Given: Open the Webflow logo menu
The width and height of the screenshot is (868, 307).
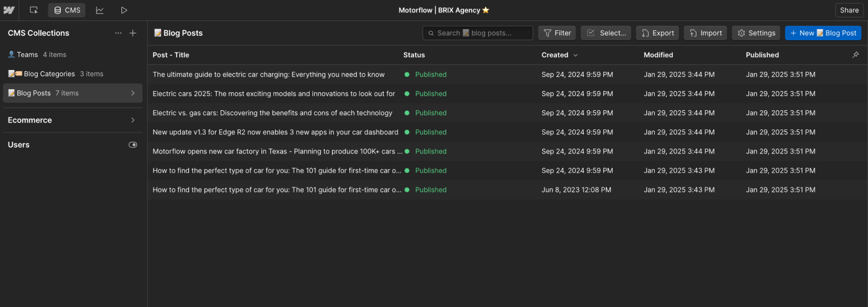Looking at the screenshot, I should tap(9, 10).
